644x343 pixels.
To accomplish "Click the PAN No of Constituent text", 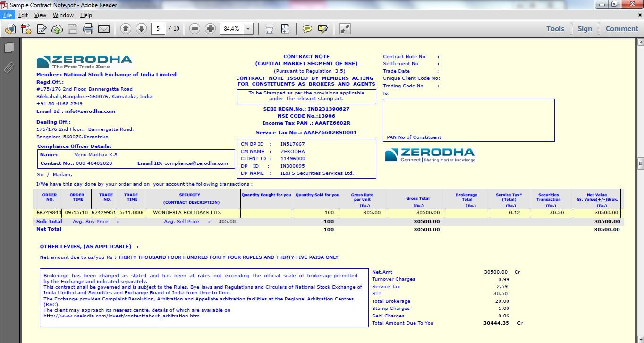I will (414, 137).
